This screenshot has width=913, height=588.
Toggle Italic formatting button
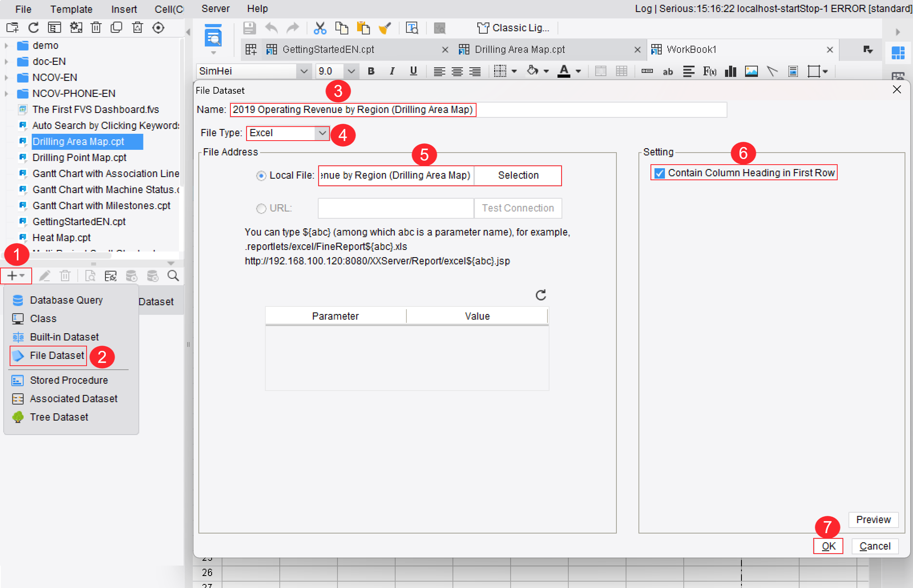392,71
